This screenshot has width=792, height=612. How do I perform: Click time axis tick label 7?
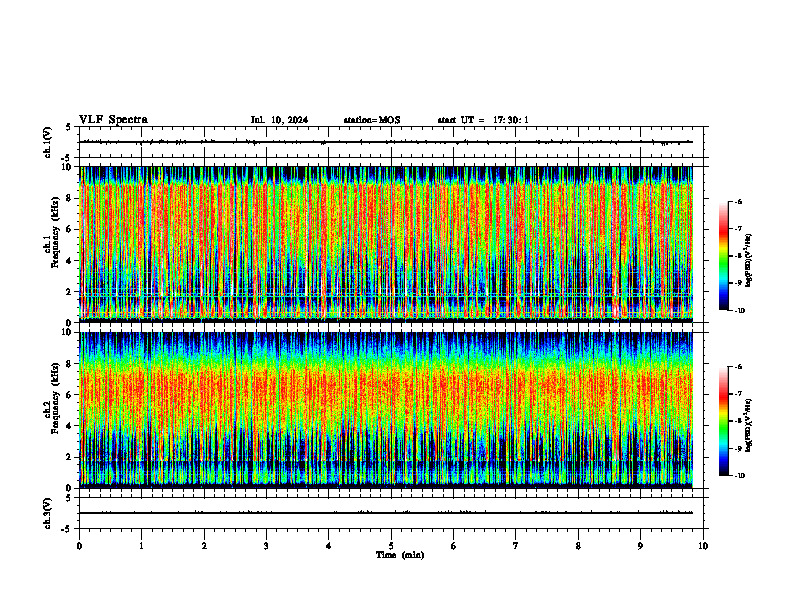click(x=516, y=546)
